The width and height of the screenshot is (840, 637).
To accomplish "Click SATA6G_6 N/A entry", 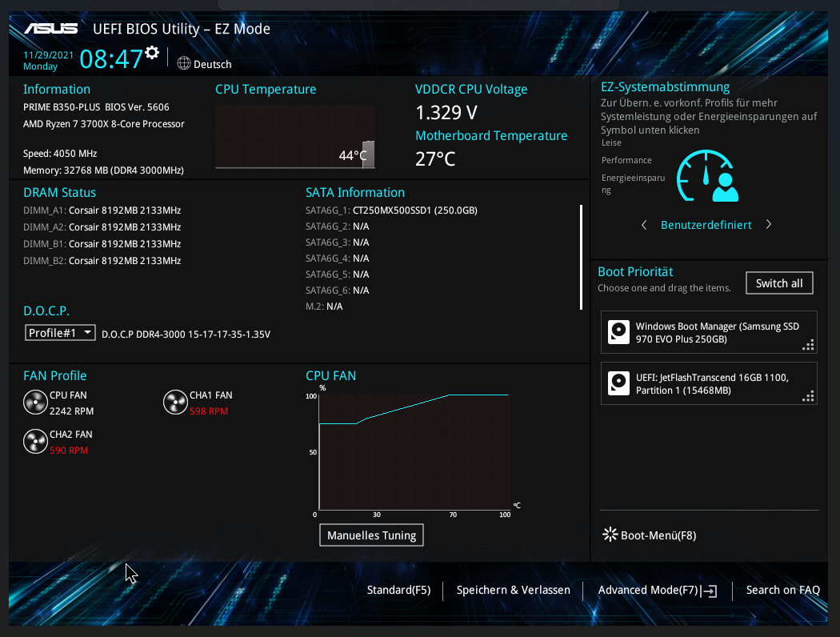I will click(337, 290).
